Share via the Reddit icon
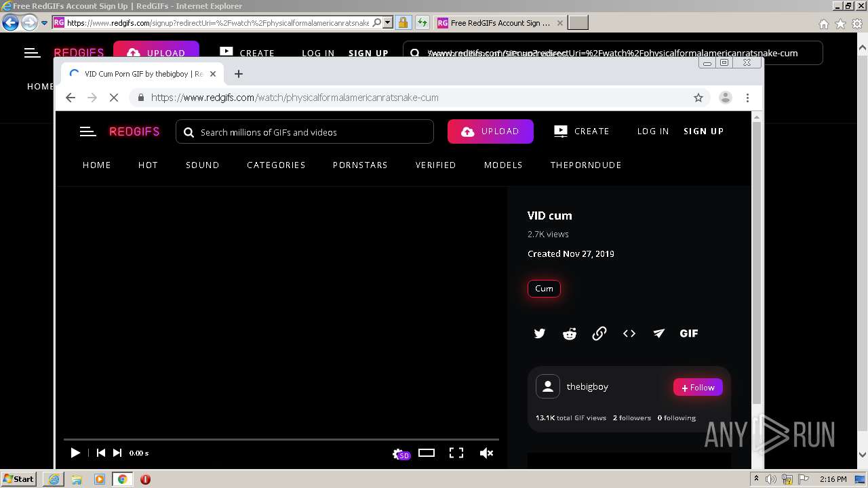 pos(570,333)
